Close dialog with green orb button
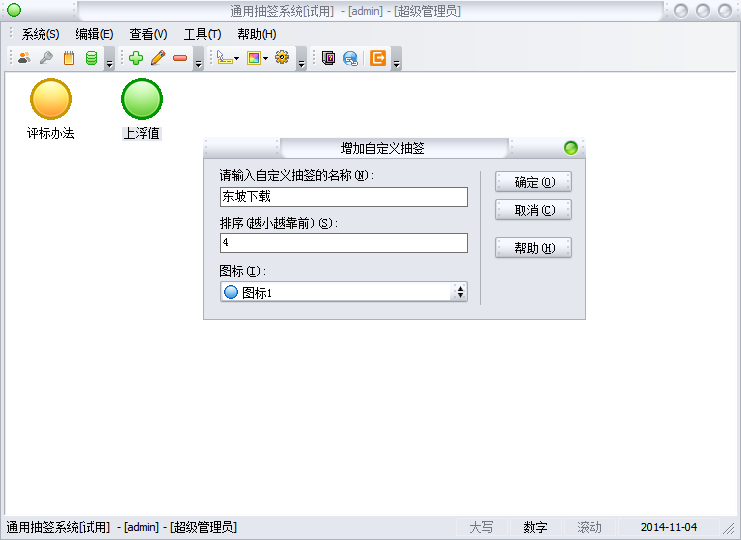The height and width of the screenshot is (540, 741). coord(571,148)
